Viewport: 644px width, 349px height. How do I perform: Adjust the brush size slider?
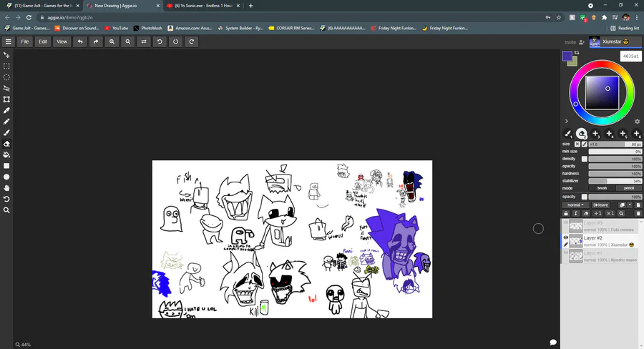[615, 144]
